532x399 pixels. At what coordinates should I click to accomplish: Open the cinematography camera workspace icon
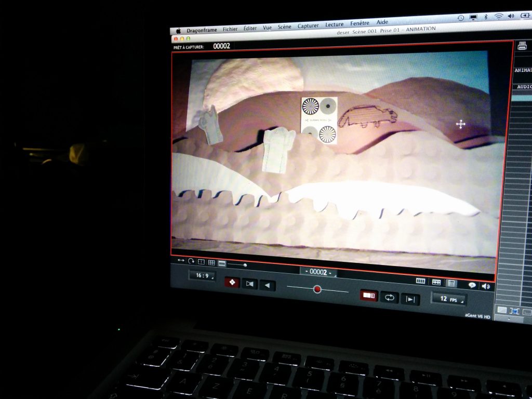coord(249,284)
